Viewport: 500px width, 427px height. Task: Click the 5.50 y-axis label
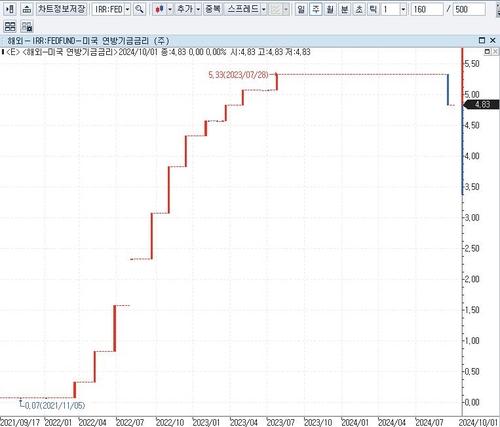pyautogui.click(x=472, y=64)
